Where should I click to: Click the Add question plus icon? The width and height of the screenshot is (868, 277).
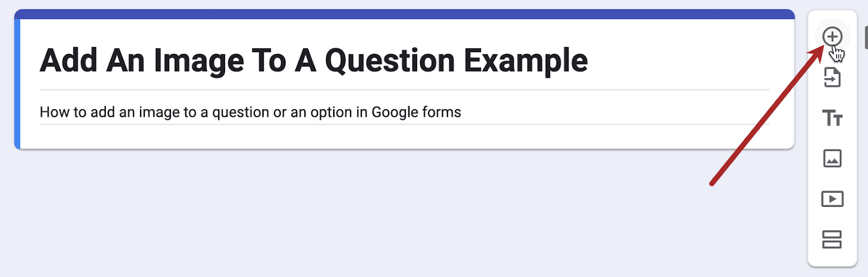tap(832, 37)
